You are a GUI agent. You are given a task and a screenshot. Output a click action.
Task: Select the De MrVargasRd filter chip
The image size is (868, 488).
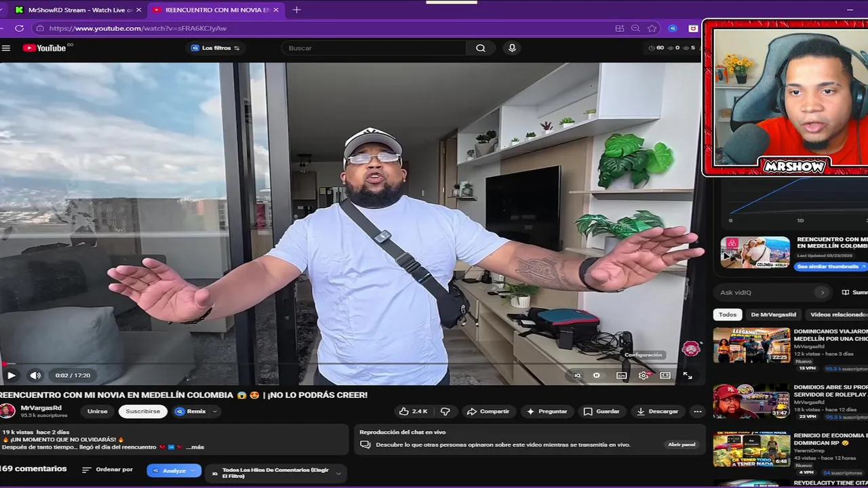[x=773, y=314]
